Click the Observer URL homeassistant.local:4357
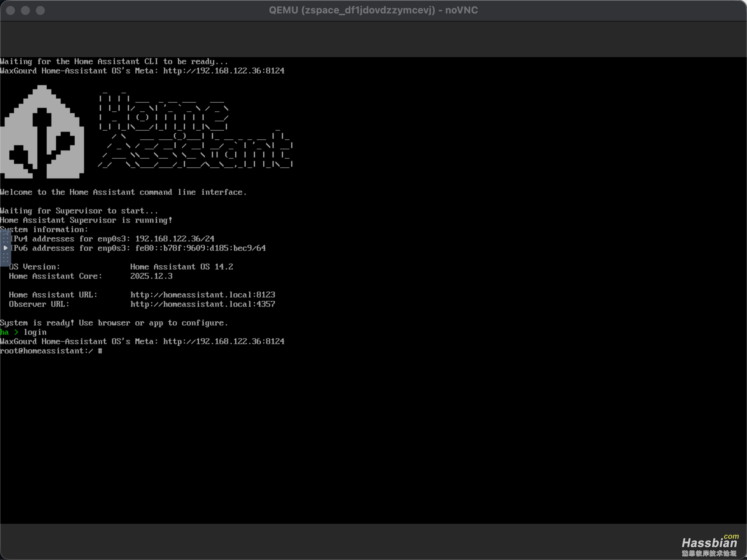The image size is (747, 560). [x=202, y=304]
